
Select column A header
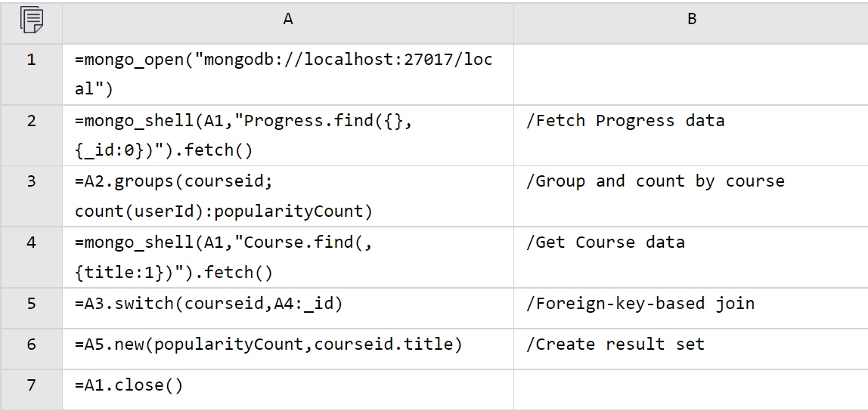(288, 20)
